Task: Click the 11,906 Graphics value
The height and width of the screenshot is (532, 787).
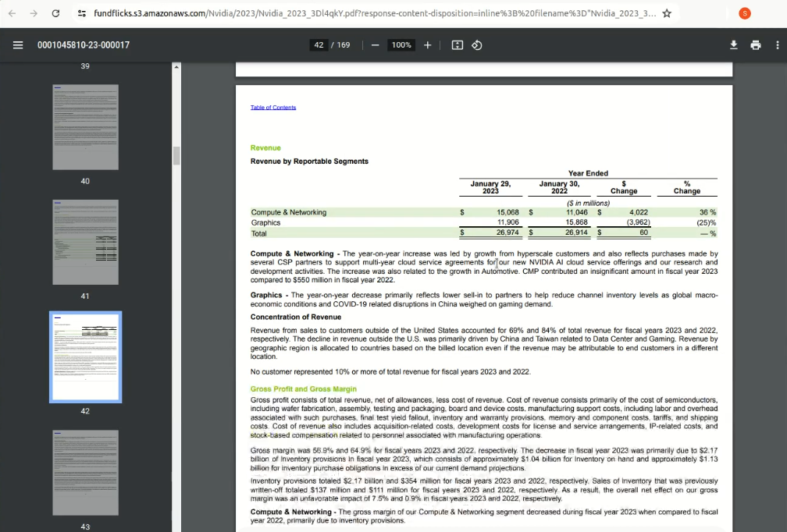Action: [x=508, y=222]
